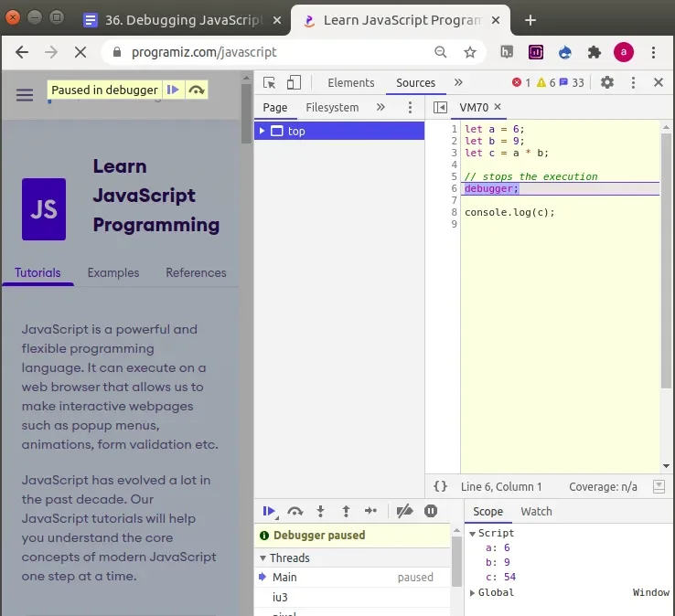This screenshot has height=616, width=675.
Task: Open the Tutorials tab on the page
Action: point(37,272)
